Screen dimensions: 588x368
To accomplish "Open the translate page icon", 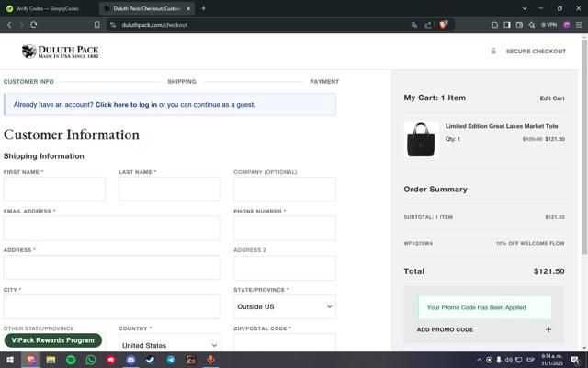I will point(414,25).
